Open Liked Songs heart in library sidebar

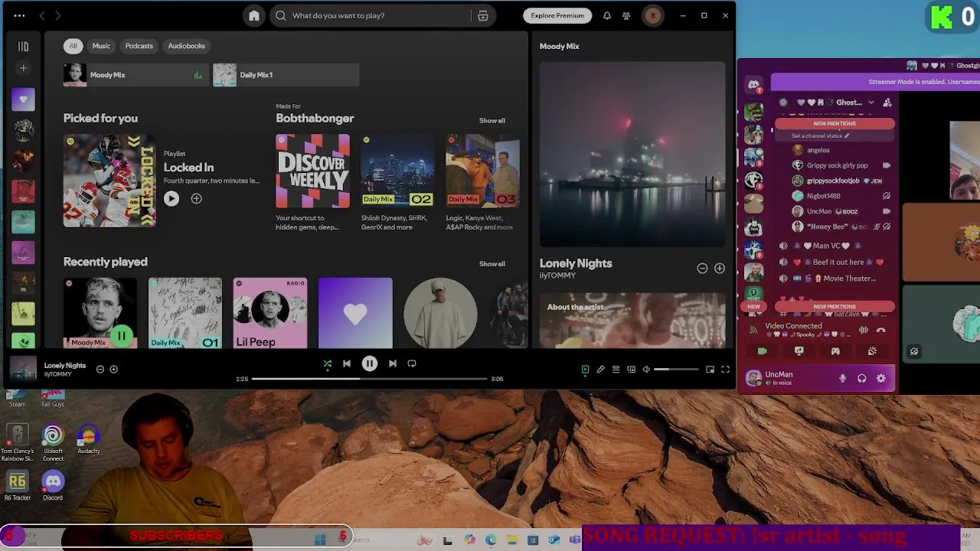(x=23, y=99)
